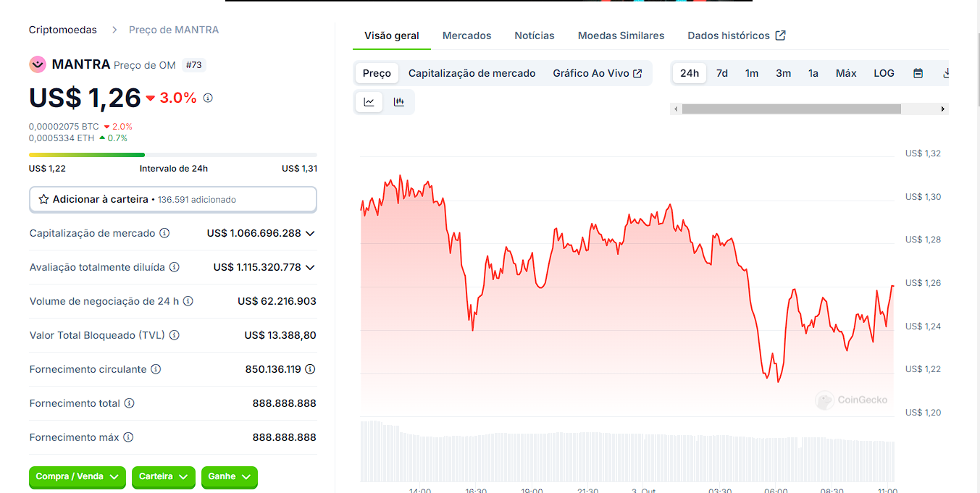
Task: Click the download chart icon
Action: pos(947,73)
